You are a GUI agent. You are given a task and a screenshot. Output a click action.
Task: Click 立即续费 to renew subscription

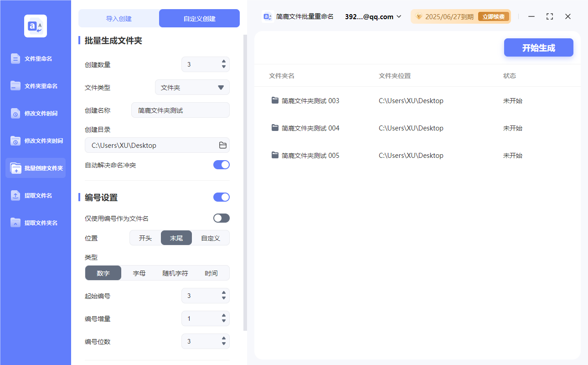point(493,16)
